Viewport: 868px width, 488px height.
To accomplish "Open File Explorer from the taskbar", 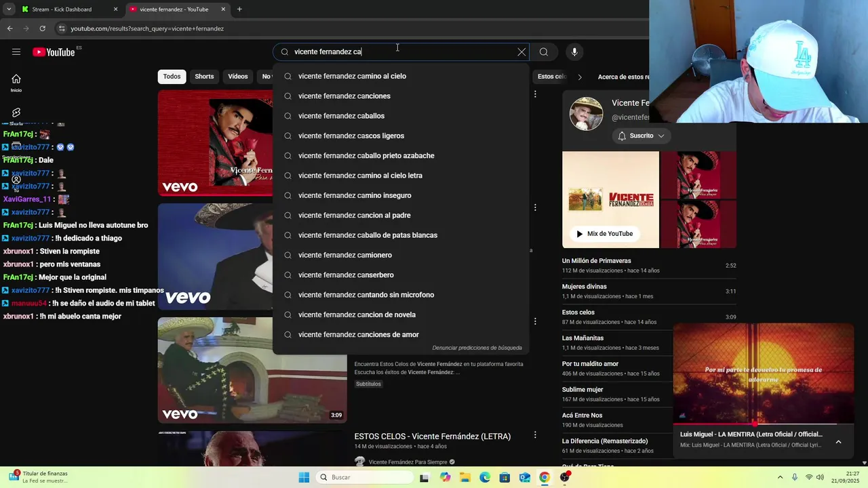I will [x=465, y=477].
